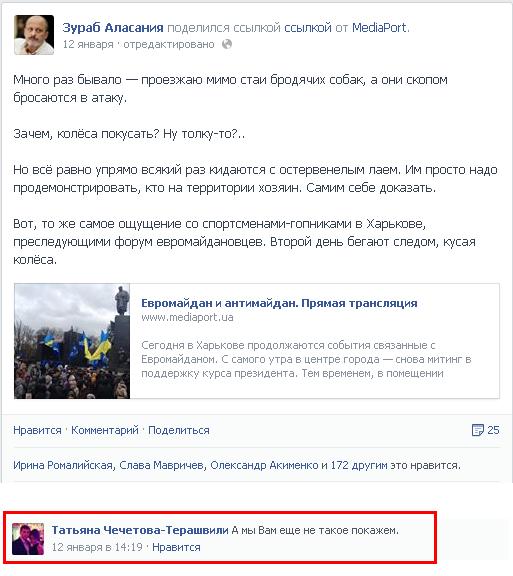This screenshot has width=513, height=576.
Task: Click the public globe privacy icon
Action: [x=227, y=44]
